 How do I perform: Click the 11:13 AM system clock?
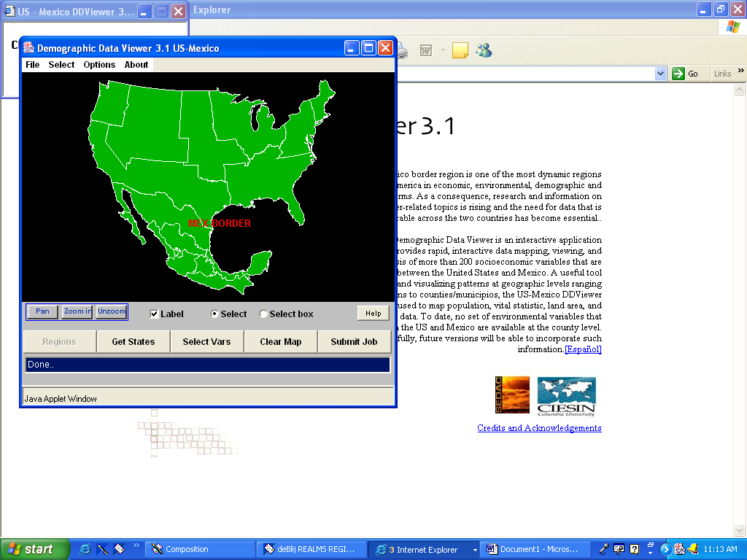[720, 549]
